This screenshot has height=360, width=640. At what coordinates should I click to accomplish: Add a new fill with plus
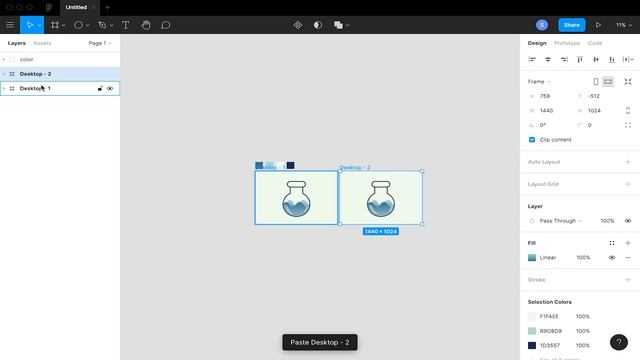[x=628, y=243]
